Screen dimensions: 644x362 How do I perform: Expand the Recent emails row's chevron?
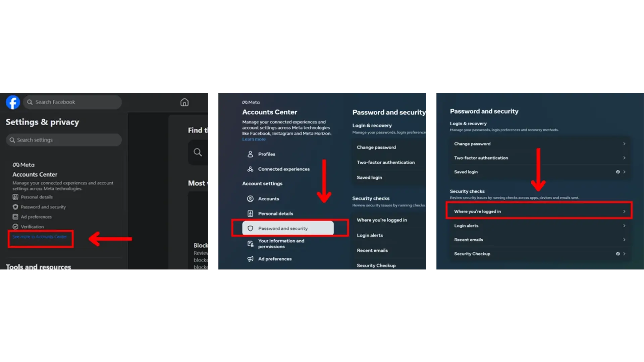tap(624, 240)
